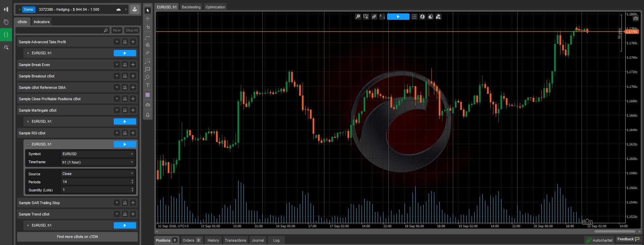Open the Symbol EURUSD dropdown
The height and width of the screenshot is (245, 644).
click(x=98, y=154)
